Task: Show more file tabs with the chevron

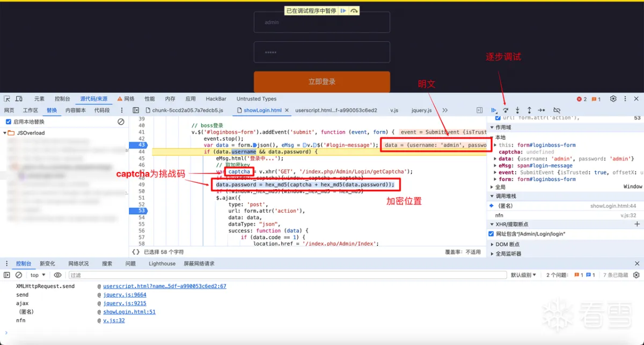Action: [445, 110]
